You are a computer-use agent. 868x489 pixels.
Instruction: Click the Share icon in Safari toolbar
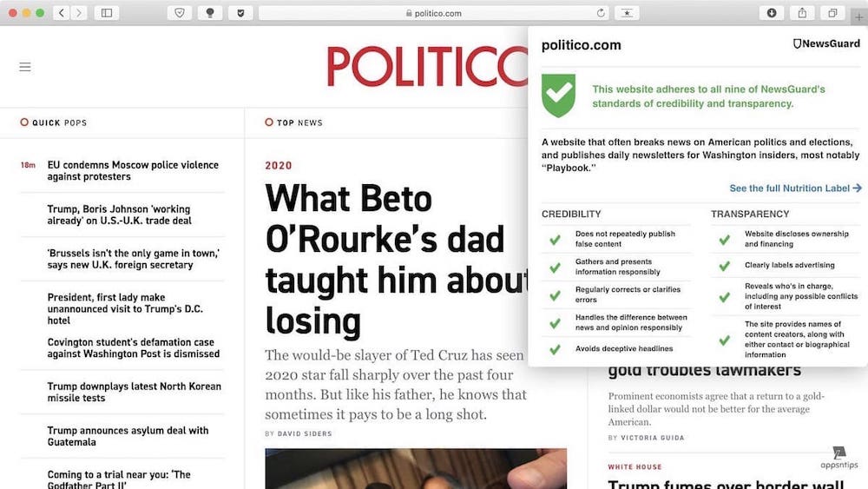point(802,13)
